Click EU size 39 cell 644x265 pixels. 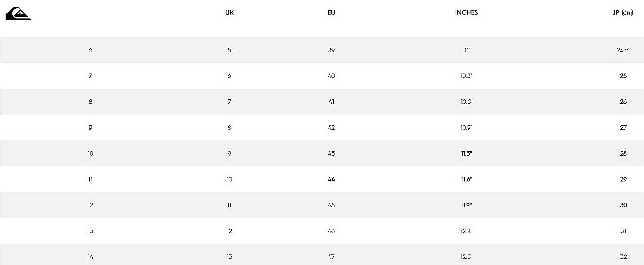pyautogui.click(x=331, y=50)
